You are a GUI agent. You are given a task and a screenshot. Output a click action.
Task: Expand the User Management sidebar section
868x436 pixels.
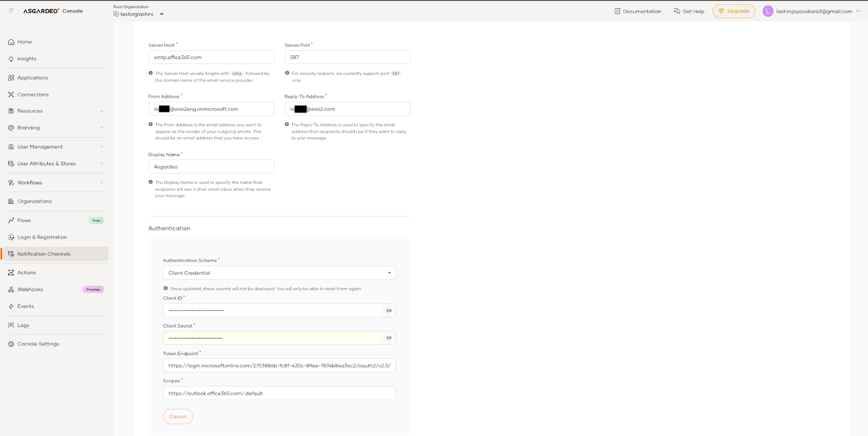click(101, 147)
